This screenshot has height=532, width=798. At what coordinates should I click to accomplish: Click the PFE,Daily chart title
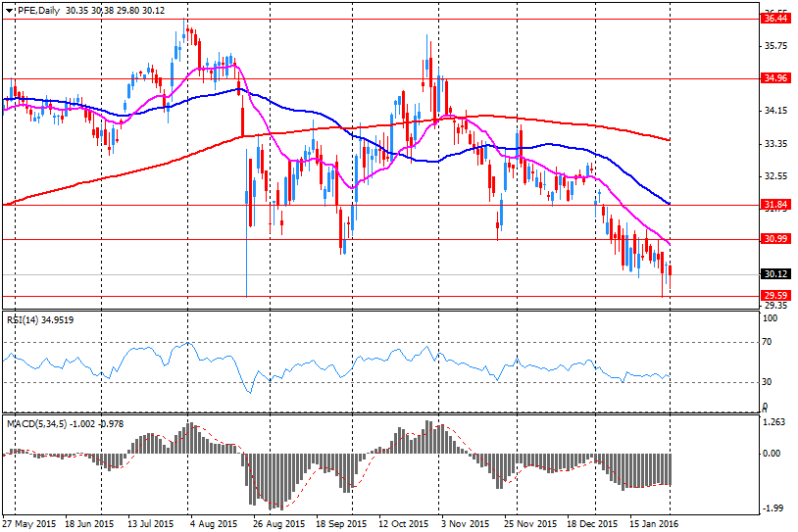point(38,10)
